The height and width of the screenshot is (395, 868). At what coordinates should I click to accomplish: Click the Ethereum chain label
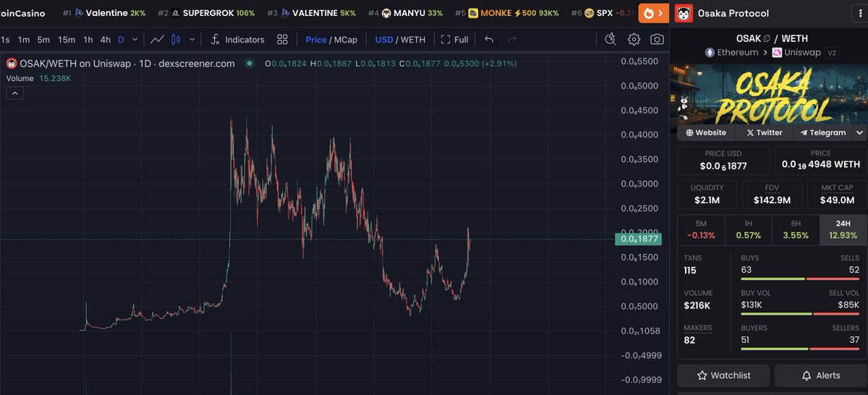[x=731, y=52]
